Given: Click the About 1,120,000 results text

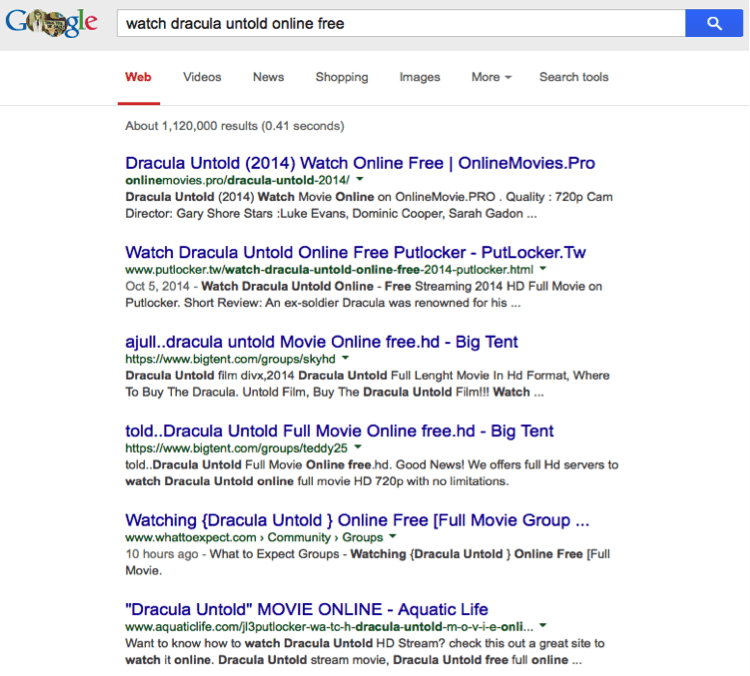Looking at the screenshot, I should [234, 126].
